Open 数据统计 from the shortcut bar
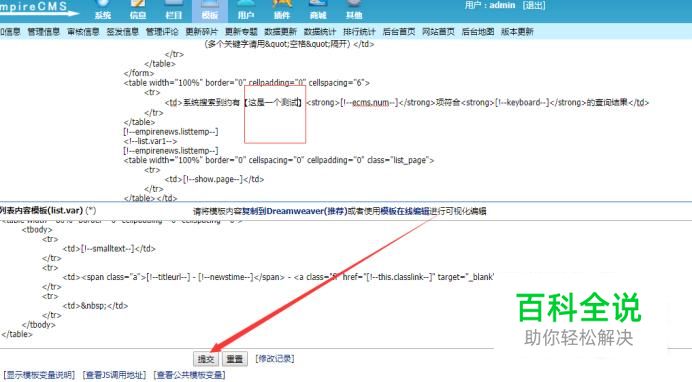Screen dimensions: 692x382 320,32
